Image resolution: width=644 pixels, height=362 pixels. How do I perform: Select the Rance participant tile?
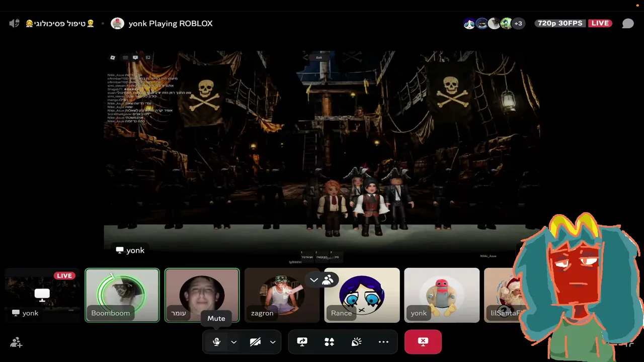click(362, 295)
